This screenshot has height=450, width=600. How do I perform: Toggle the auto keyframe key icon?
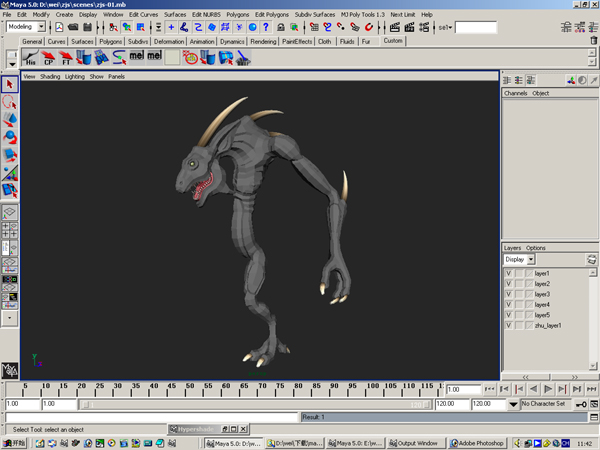coord(581,404)
